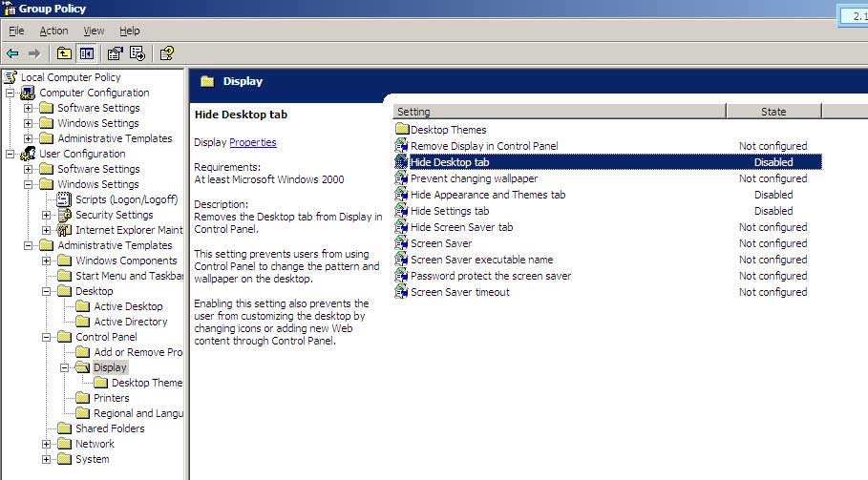The width and height of the screenshot is (868, 480).
Task: Click the Help toolbar icon
Action: 166,53
